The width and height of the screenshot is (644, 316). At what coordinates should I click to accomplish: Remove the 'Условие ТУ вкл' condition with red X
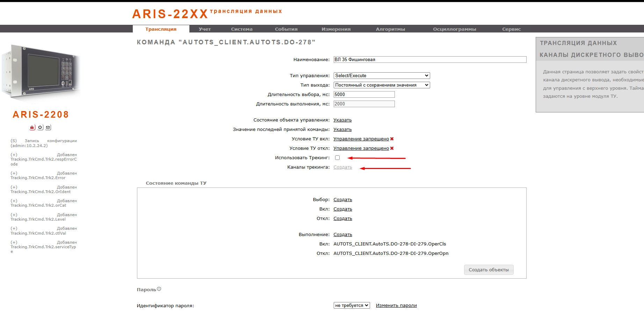pos(392,139)
